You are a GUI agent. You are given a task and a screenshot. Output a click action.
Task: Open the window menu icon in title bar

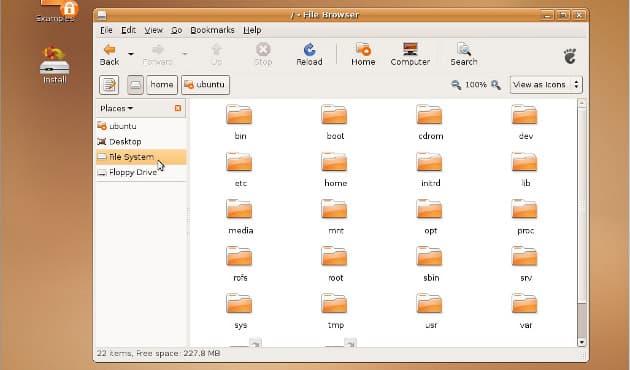point(102,15)
